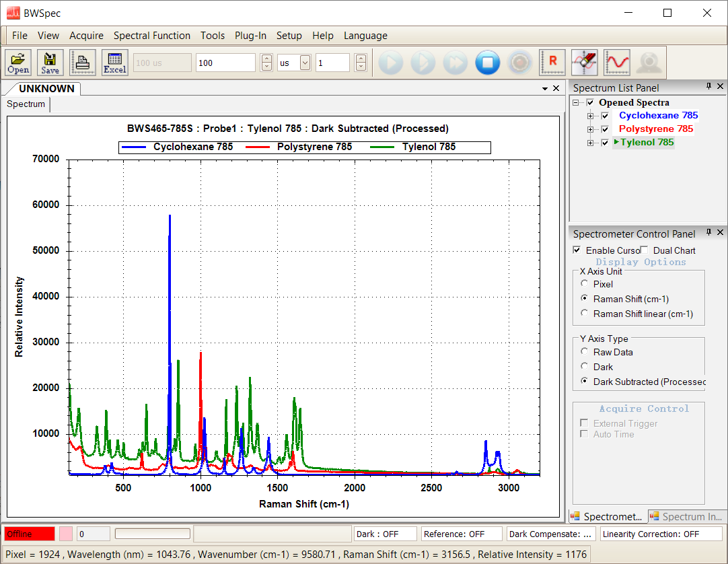
Task: Export data with the Excel icon
Action: coord(114,63)
